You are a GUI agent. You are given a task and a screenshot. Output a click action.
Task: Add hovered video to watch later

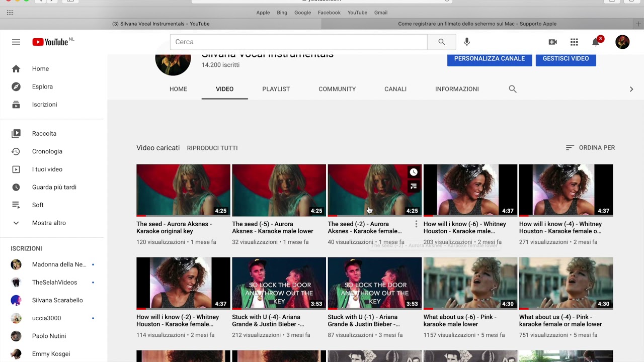[414, 172]
